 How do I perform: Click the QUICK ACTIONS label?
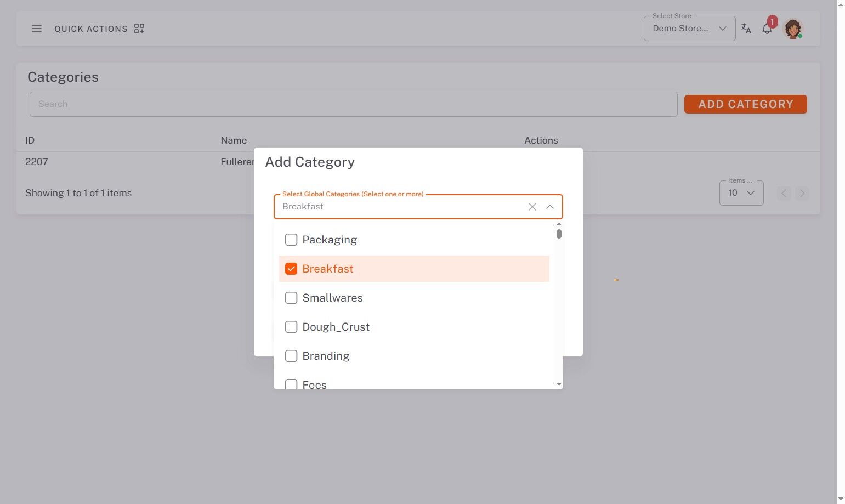coord(91,29)
